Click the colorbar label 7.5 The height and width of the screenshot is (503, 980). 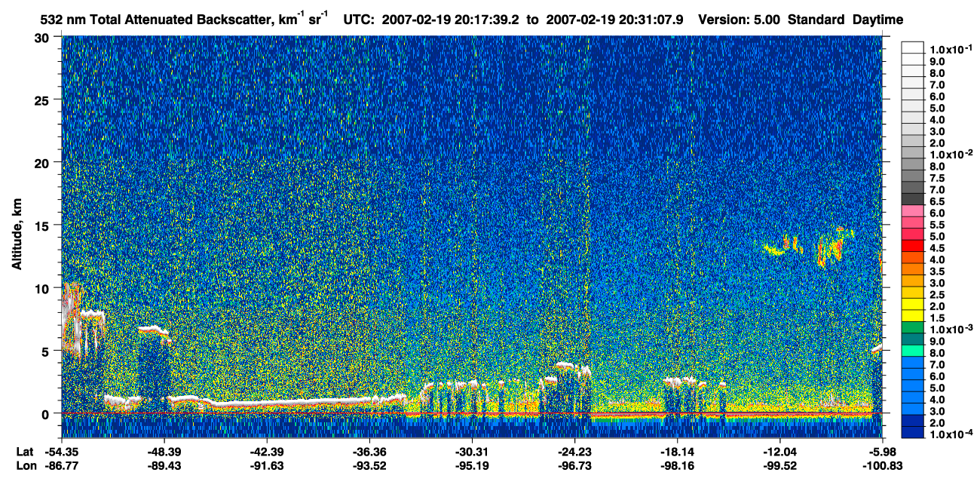pyautogui.click(x=937, y=179)
